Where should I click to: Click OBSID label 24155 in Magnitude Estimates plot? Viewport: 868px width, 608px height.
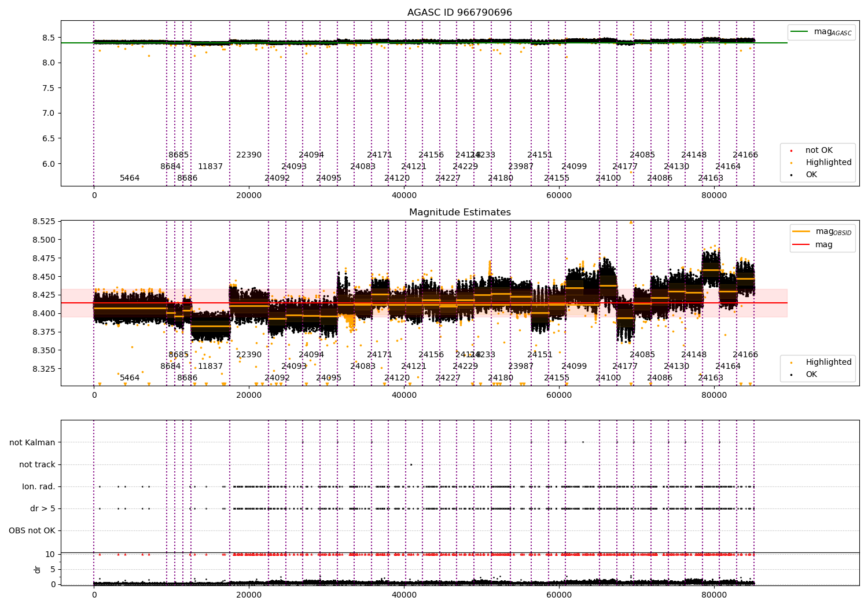[x=557, y=378]
